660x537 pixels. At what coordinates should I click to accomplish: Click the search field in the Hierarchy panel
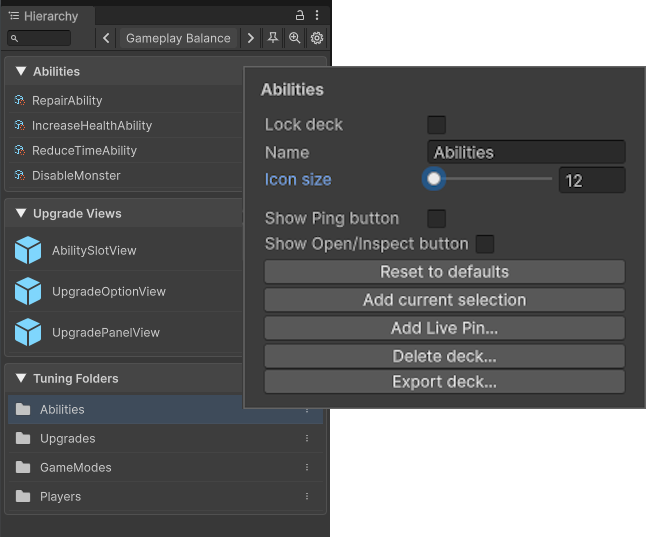tap(39, 38)
